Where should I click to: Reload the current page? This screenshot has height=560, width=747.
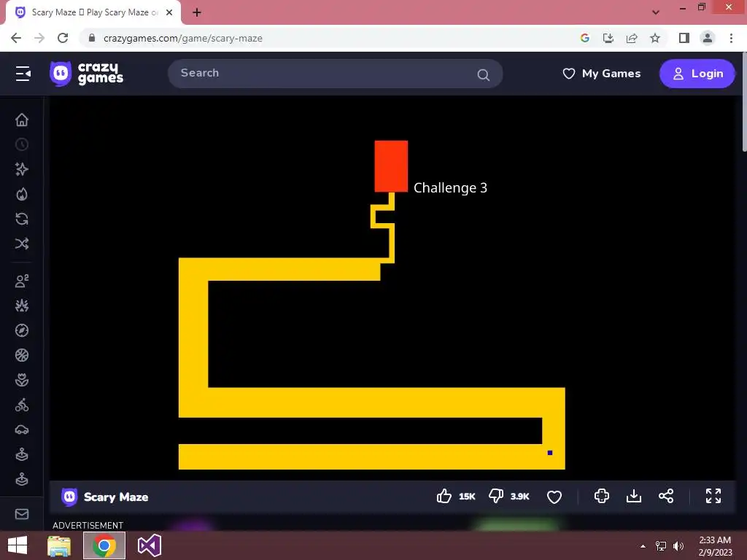tap(63, 38)
